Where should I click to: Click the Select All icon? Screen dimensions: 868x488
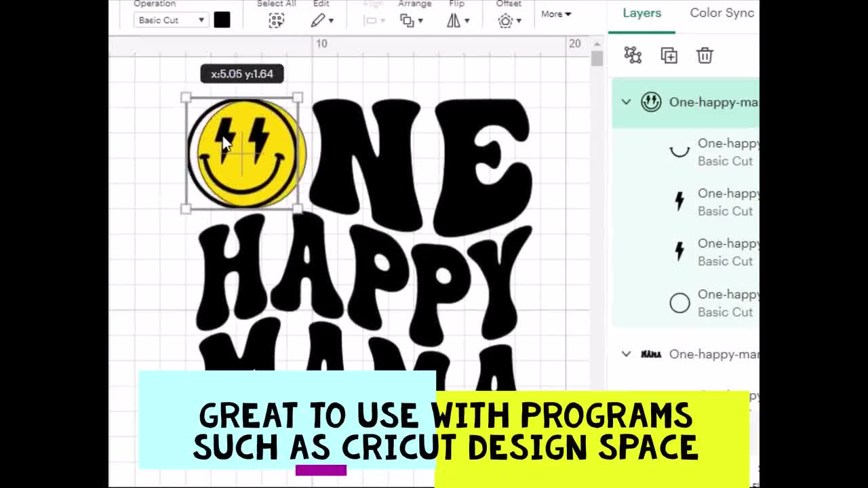coord(276,20)
